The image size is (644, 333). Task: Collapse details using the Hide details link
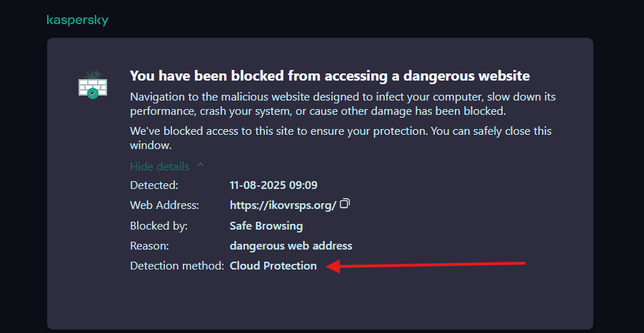(160, 167)
